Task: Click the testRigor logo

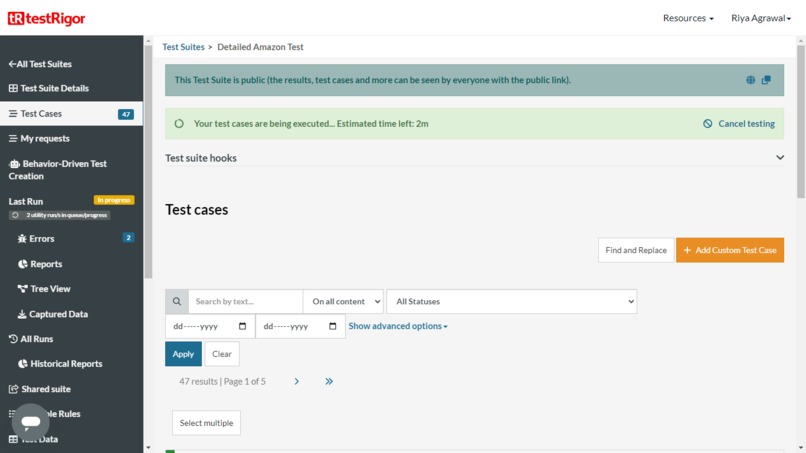Action: [x=46, y=19]
